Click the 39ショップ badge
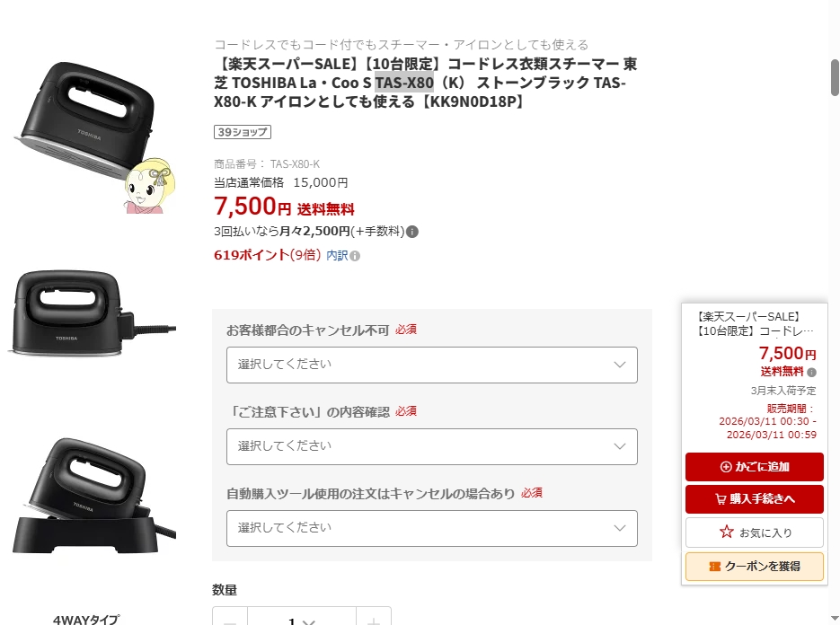This screenshot has height=625, width=840. tap(243, 132)
